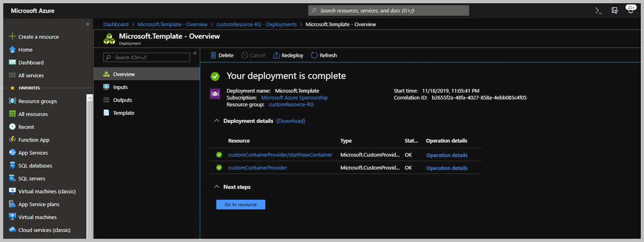
Task: Collapse the Deployment details section
Action: 217,121
